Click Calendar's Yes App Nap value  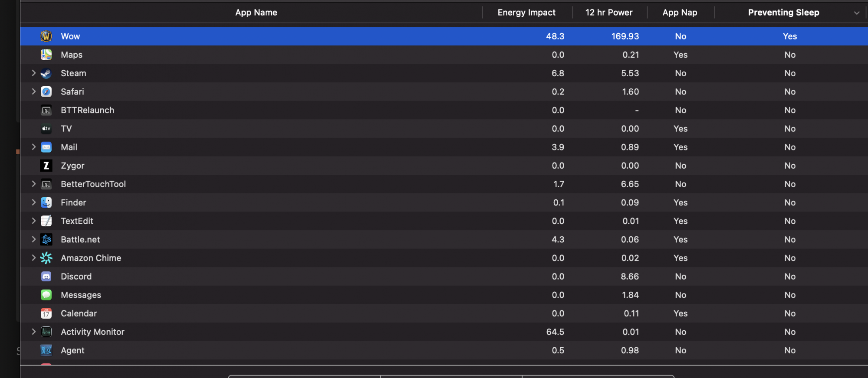pyautogui.click(x=681, y=313)
